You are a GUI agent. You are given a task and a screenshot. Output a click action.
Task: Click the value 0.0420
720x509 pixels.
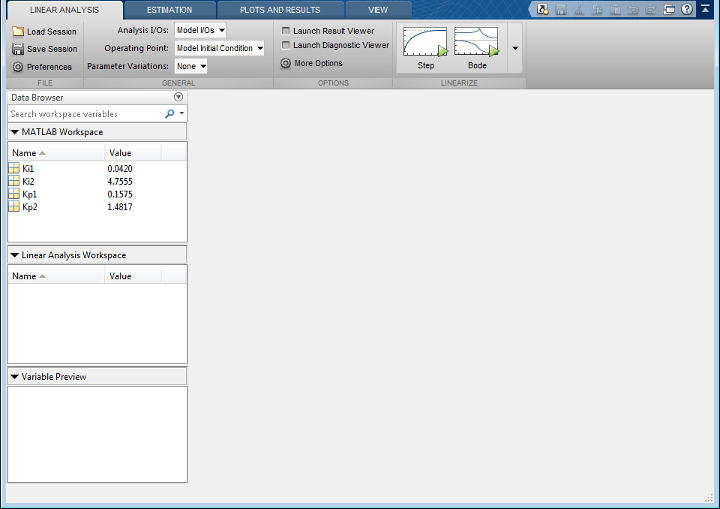(120, 169)
